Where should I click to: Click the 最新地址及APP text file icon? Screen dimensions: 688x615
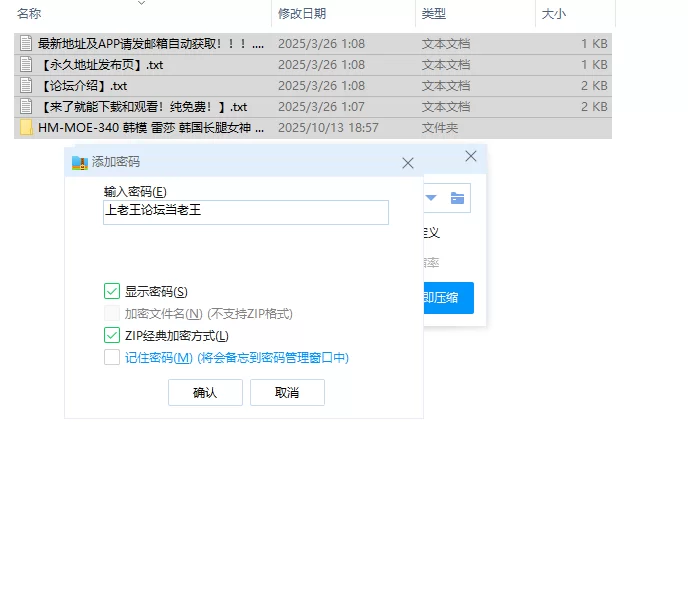coord(26,44)
